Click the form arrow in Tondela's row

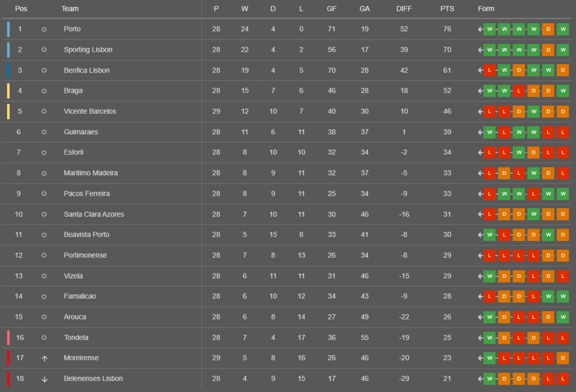coord(480,338)
